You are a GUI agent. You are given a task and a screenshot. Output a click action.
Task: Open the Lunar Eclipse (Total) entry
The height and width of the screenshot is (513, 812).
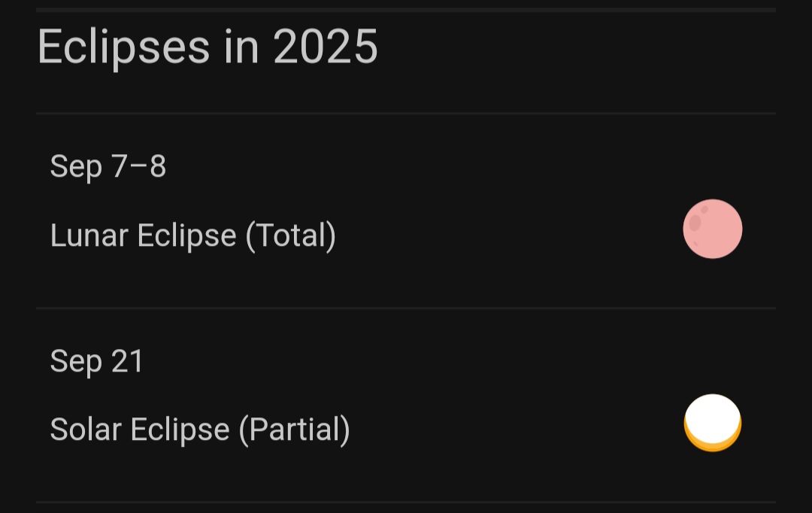406,211
